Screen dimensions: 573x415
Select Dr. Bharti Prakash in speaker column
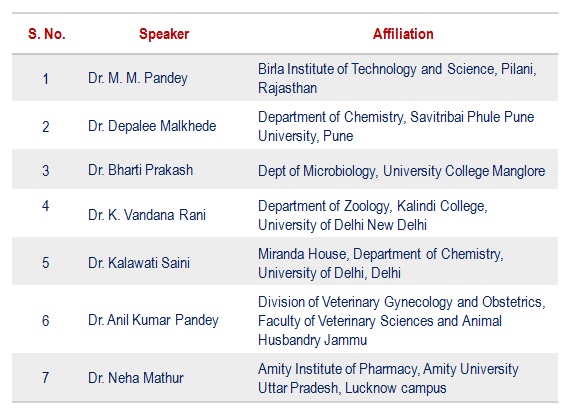[140, 170]
